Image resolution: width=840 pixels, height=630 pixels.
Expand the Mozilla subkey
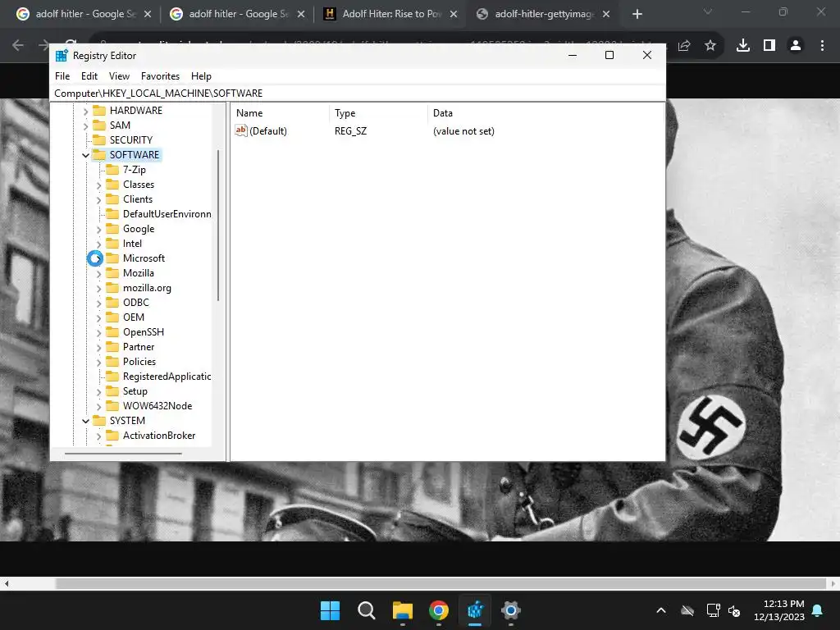click(98, 274)
